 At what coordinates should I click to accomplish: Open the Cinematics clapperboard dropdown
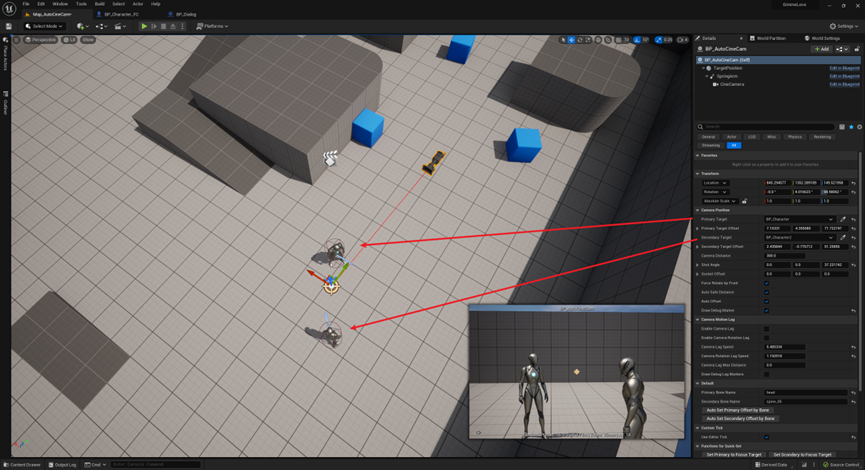120,26
